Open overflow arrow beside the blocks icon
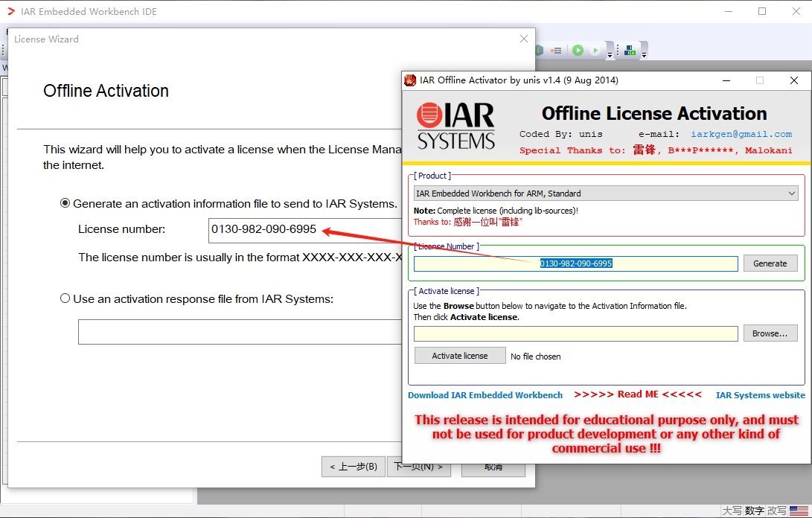The width and height of the screenshot is (812, 518). [x=644, y=54]
